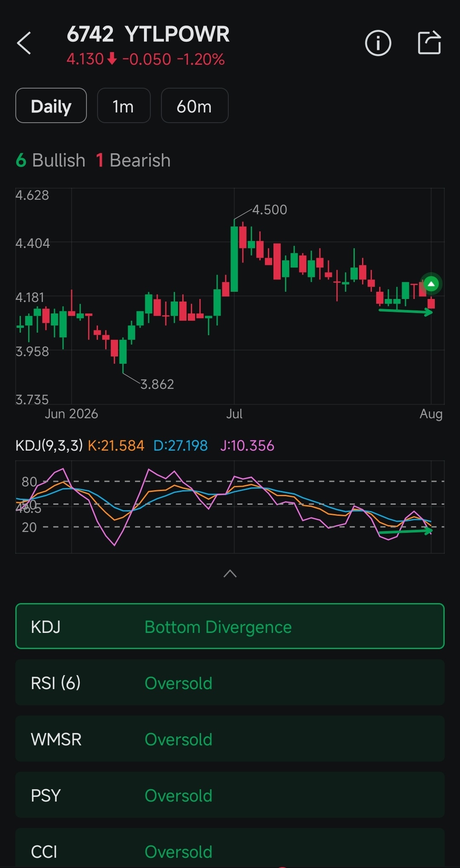
Task: Tap the share icon
Action: coord(429,43)
